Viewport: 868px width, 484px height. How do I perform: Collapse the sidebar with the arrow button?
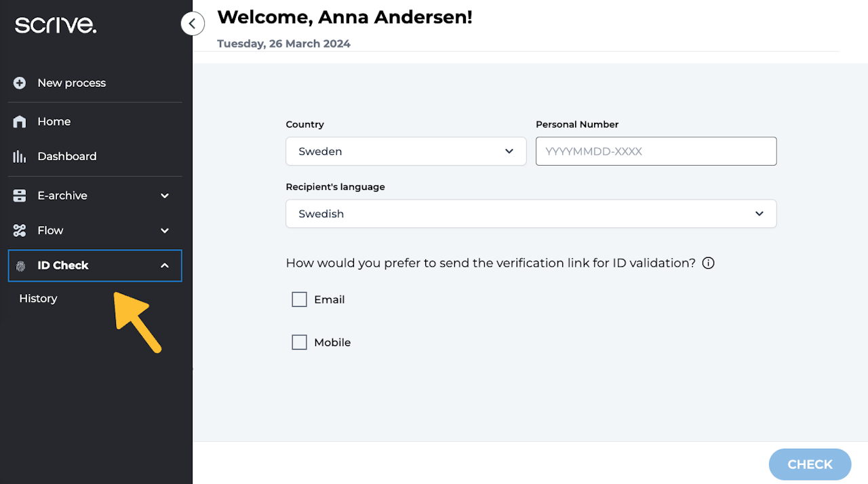[x=193, y=24]
